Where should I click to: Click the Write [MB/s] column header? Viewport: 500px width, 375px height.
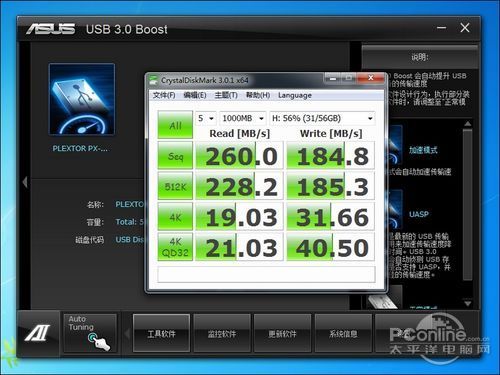tap(331, 133)
